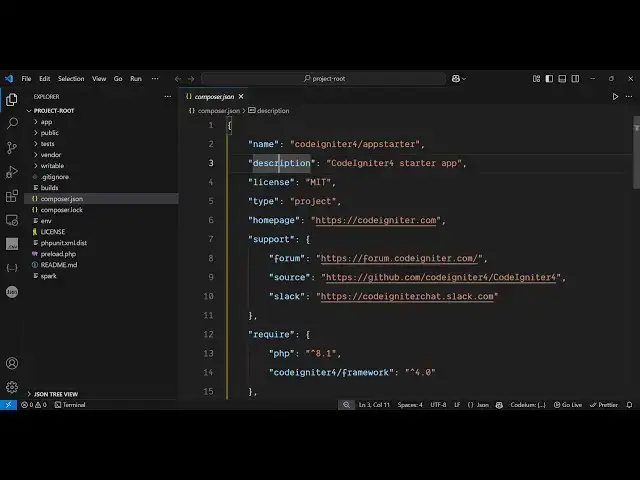The image size is (640, 480).
Task: Open the Copilot icon in title bar
Action: click(x=456, y=78)
